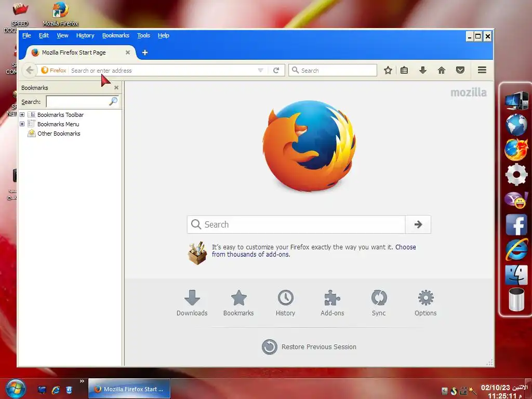This screenshot has height=399, width=532.
Task: Open Downloads from the start page
Action: pos(192,303)
